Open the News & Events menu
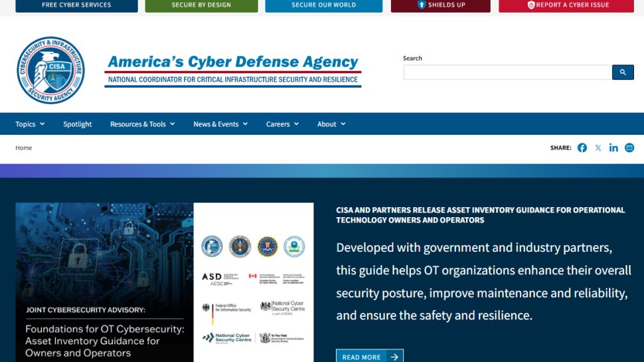 coord(220,124)
